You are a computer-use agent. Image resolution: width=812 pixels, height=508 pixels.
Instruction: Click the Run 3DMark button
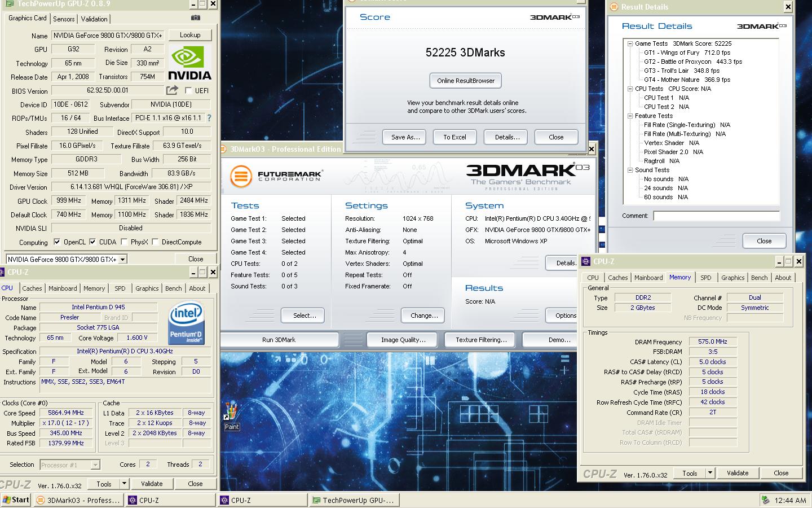[279, 340]
